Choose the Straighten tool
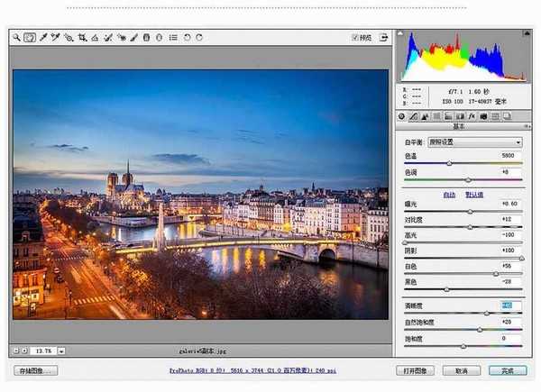This screenshot has width=541, height=392. [95, 38]
